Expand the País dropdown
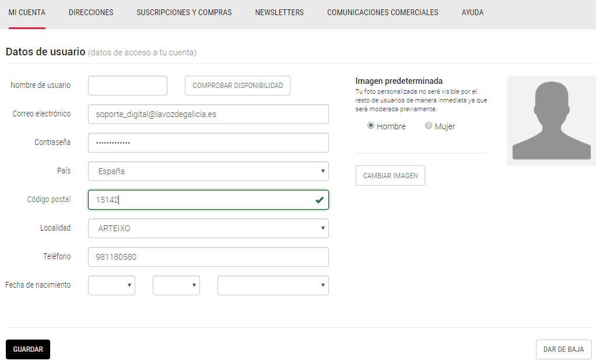This screenshot has width=596, height=364. [x=208, y=171]
